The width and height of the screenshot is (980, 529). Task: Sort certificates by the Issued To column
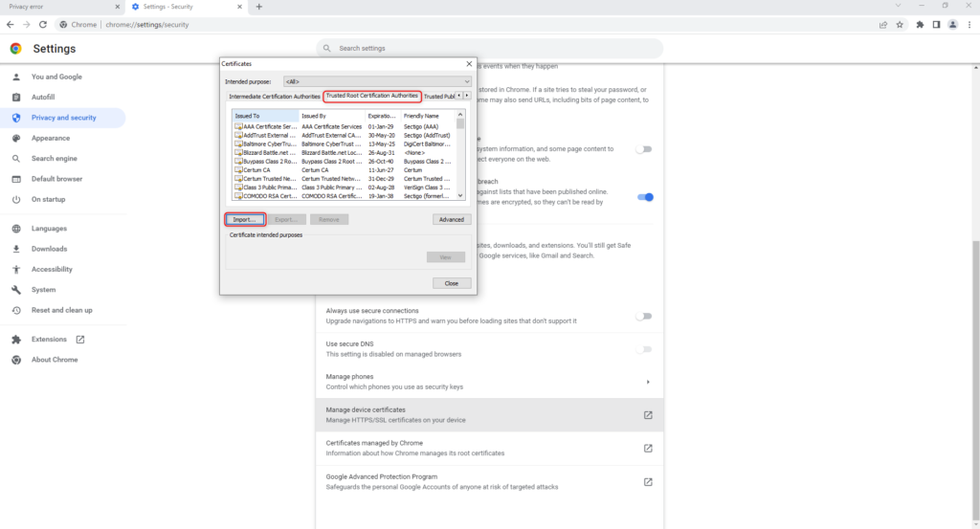[265, 116]
